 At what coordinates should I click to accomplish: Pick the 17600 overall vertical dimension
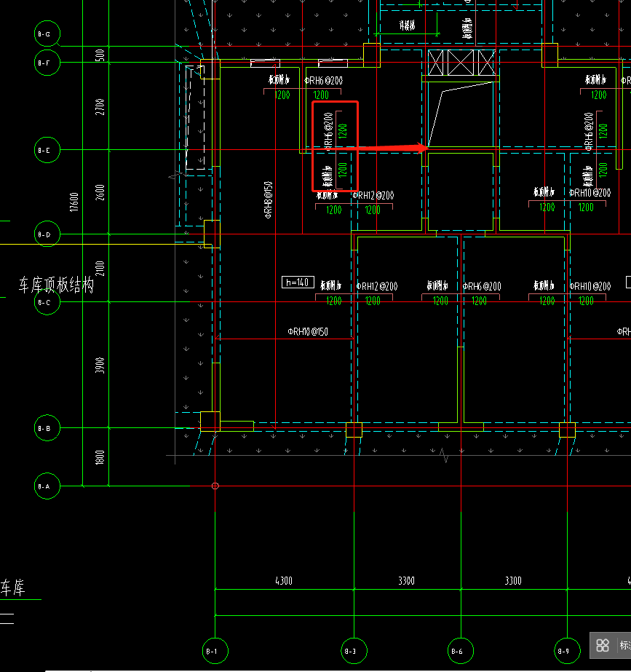[74, 202]
